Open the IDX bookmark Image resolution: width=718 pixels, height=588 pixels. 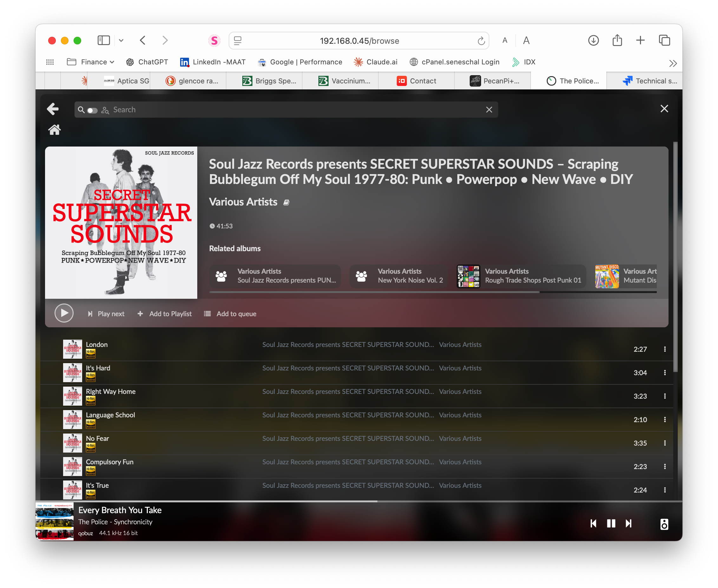[524, 62]
